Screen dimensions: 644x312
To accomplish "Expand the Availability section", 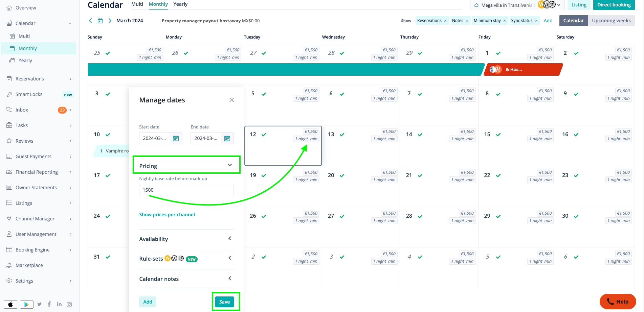I will [230, 239].
